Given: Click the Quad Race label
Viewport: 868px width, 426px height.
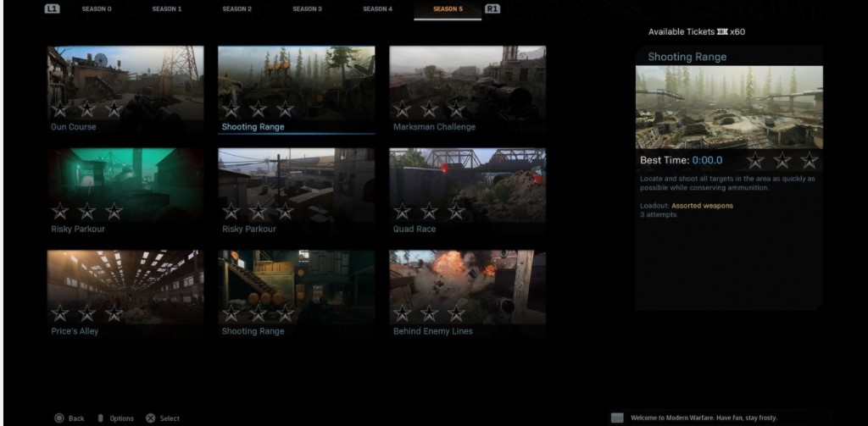Looking at the screenshot, I should (x=414, y=229).
